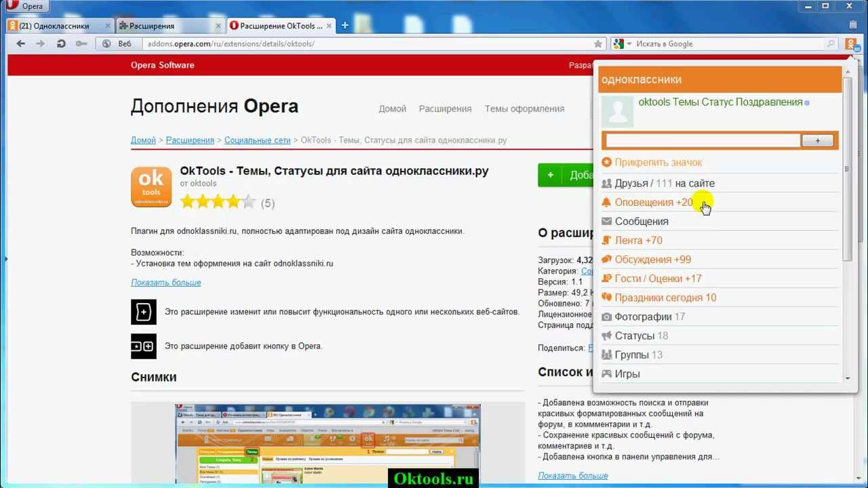The image size is (868, 488).
Task: Open Фотографии 17 in popup
Action: pos(650,317)
